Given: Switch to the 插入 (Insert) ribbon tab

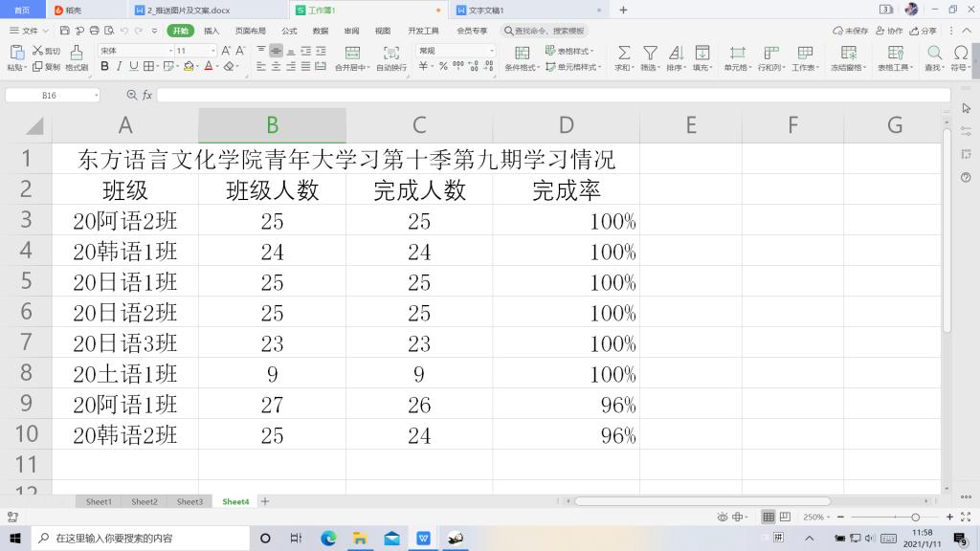Looking at the screenshot, I should [x=212, y=31].
